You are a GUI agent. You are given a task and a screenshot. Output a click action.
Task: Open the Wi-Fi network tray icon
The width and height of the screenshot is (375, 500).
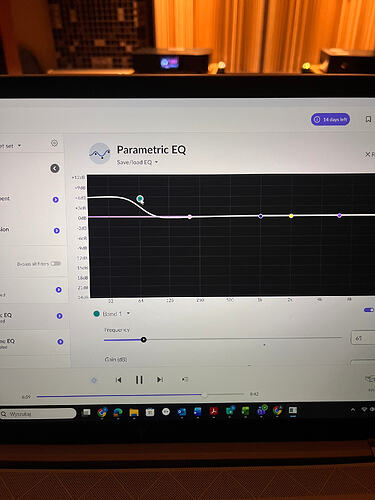(x=364, y=409)
